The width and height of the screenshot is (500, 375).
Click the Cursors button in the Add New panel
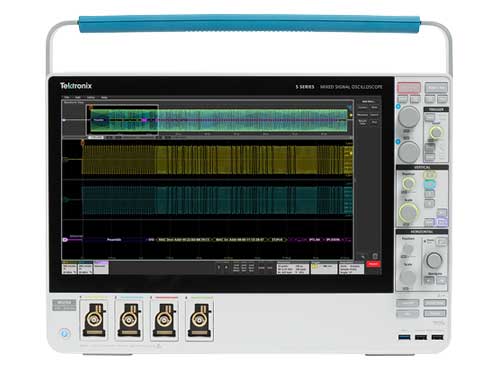point(363,107)
